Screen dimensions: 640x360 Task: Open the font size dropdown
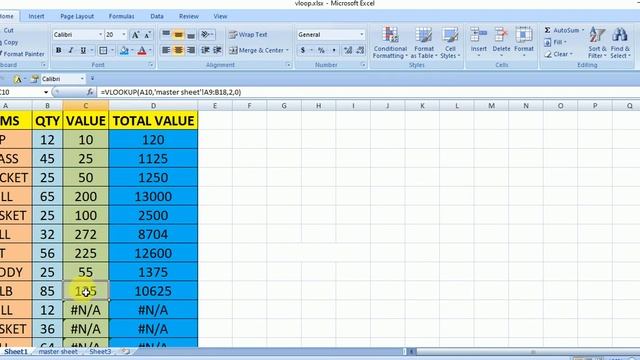[x=124, y=35]
